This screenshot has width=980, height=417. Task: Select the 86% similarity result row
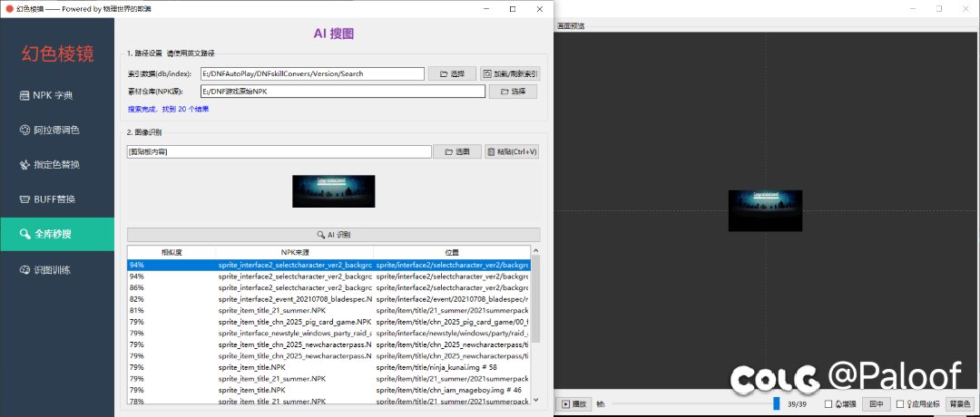pyautogui.click(x=328, y=287)
